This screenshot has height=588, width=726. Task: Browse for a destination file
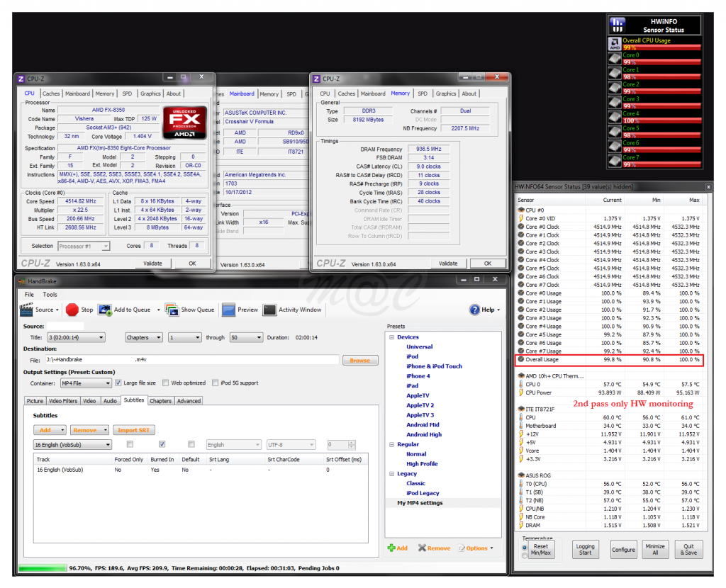tap(360, 360)
